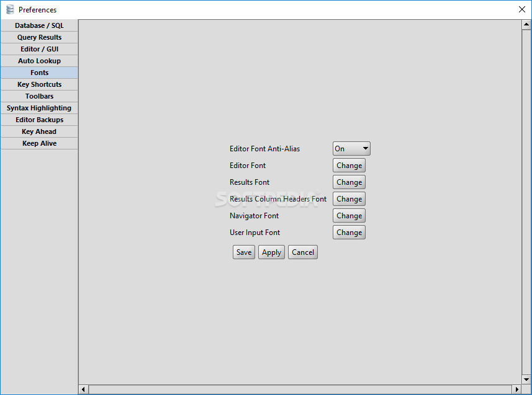
Task: Open the Keep Alive tab
Action: [x=39, y=143]
